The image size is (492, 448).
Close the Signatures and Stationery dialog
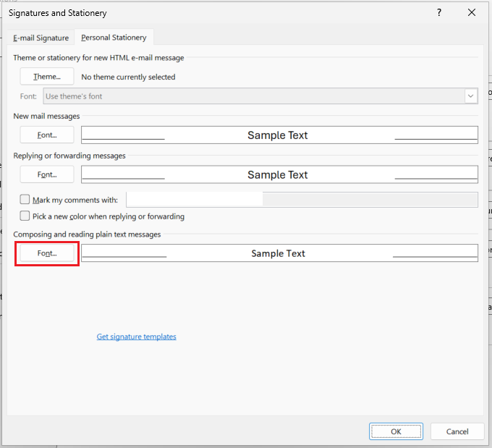(472, 12)
